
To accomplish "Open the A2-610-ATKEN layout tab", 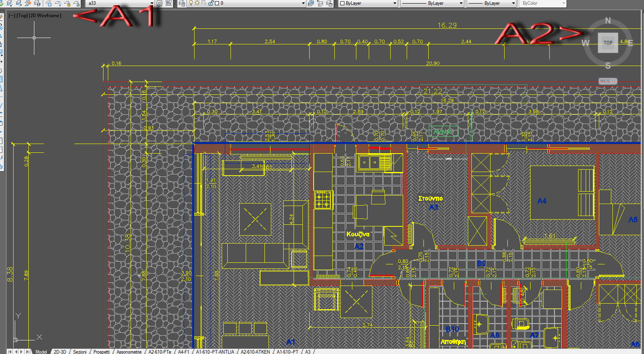I will (x=255, y=352).
